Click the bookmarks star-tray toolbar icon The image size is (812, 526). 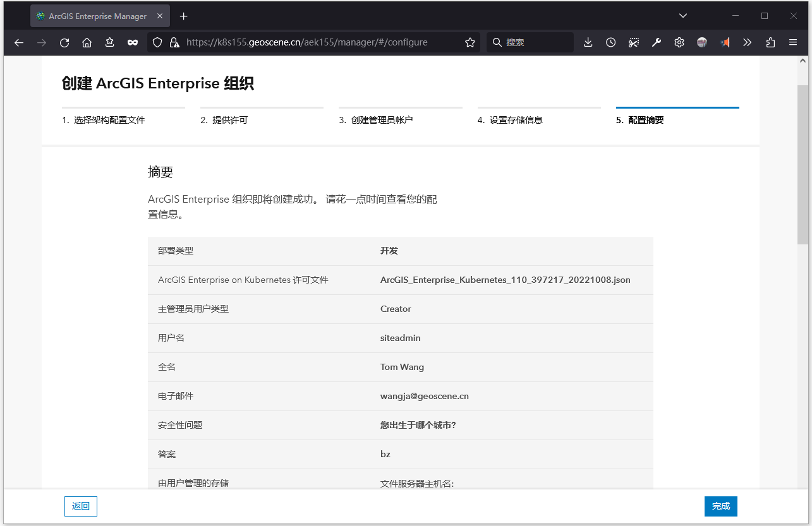click(x=110, y=42)
